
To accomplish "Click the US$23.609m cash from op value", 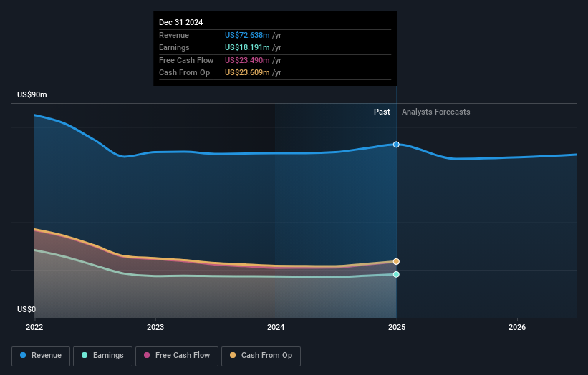I will [247, 73].
